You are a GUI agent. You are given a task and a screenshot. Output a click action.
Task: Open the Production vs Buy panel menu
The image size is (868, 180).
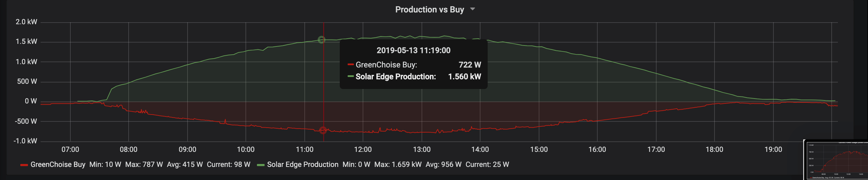click(x=429, y=9)
